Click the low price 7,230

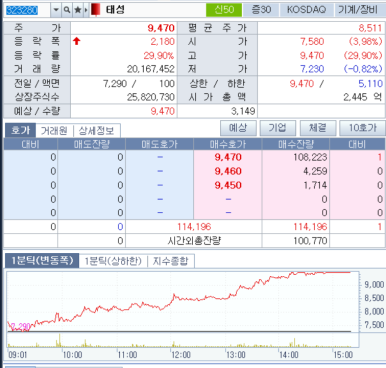coord(312,69)
